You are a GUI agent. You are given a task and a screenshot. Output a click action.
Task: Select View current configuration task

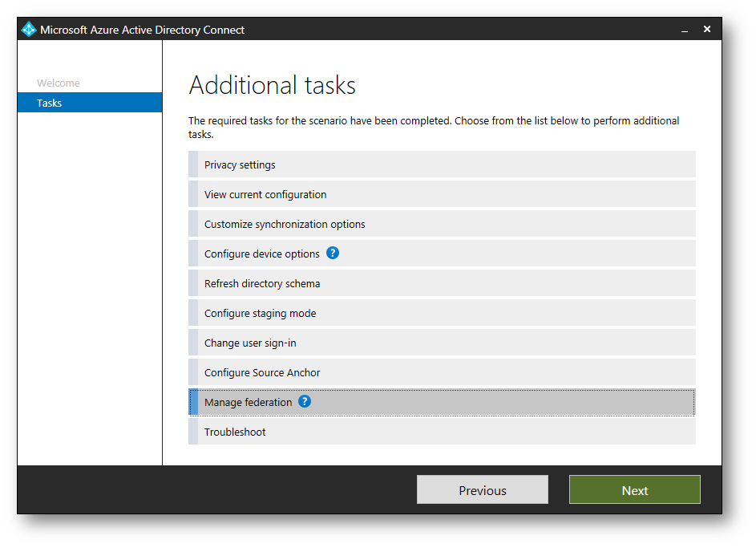442,194
